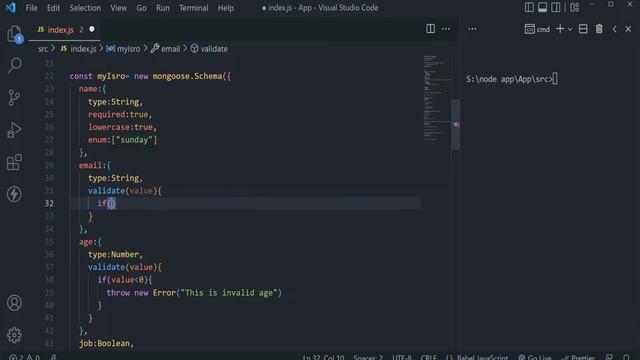Close the terminal panel
This screenshot has height=360, width=640.
(628, 29)
